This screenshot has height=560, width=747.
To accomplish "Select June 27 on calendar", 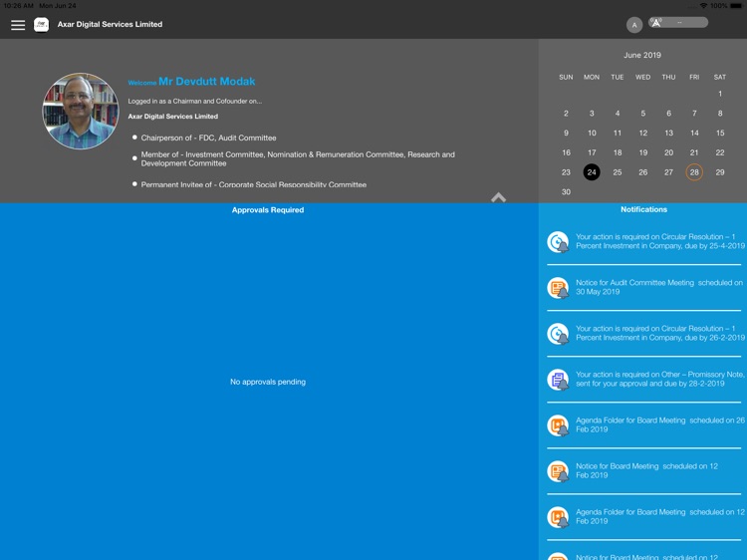I will coord(669,172).
